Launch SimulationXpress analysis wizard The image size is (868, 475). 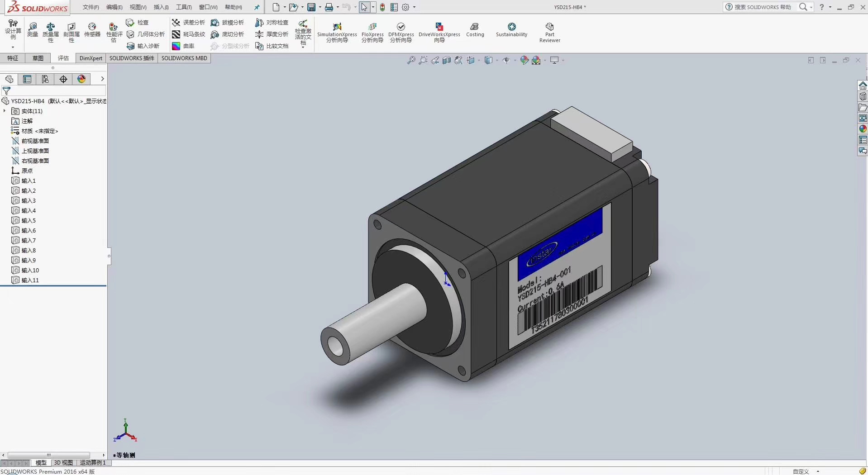pyautogui.click(x=337, y=33)
